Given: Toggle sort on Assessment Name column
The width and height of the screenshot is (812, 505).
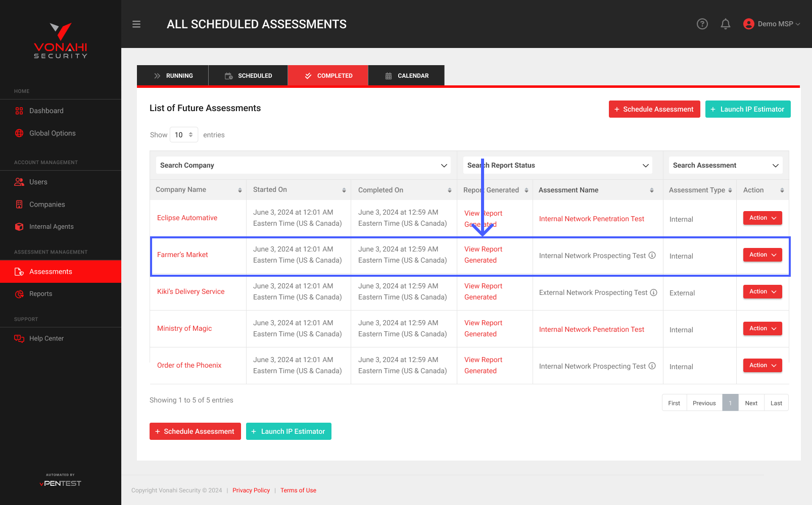Looking at the screenshot, I should click(x=651, y=190).
